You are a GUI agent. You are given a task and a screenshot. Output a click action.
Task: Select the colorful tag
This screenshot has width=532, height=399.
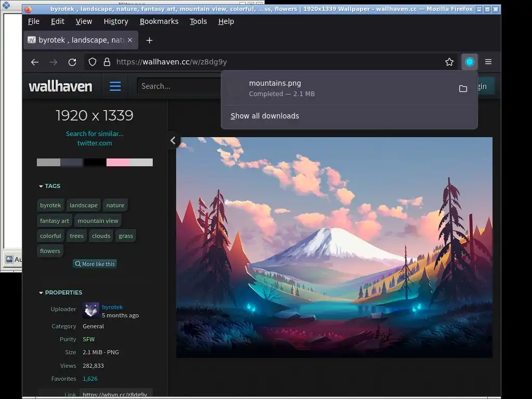(x=50, y=236)
